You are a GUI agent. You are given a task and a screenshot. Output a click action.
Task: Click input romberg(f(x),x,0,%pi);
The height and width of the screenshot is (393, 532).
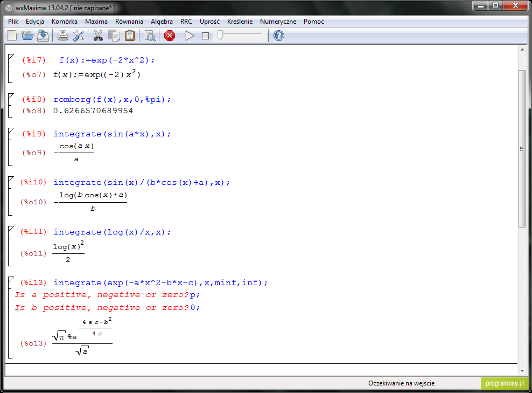[x=112, y=100]
